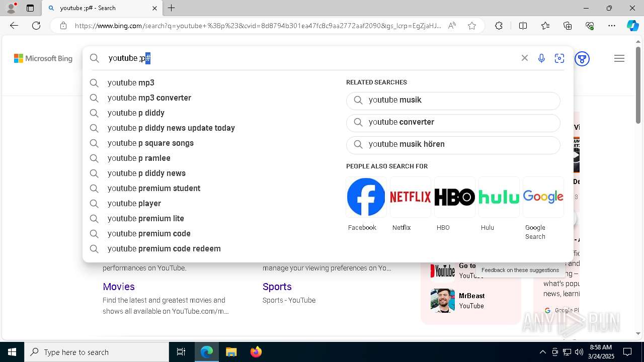Image resolution: width=644 pixels, height=362 pixels.
Task: Select suggestion 'youtube premium lite'
Action: [x=146, y=218]
